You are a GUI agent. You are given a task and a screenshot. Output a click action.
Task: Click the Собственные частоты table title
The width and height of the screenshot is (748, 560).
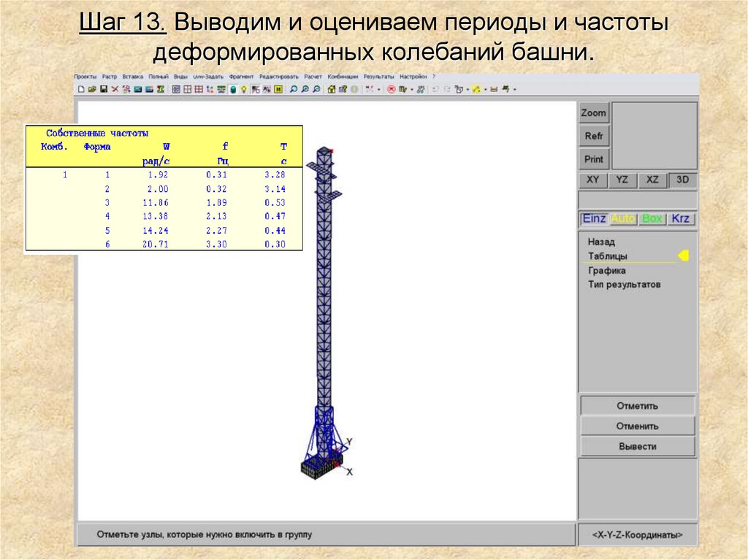coord(97,133)
